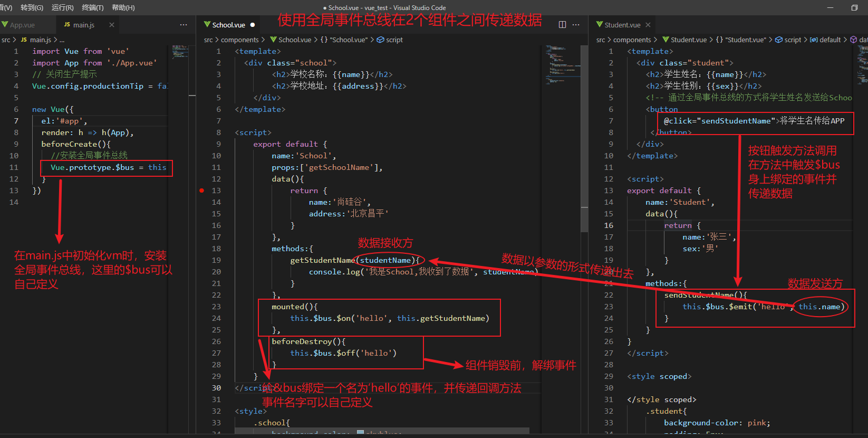Click line number 30 in School.vue gutter
The width and height of the screenshot is (868, 438).
coord(216,388)
